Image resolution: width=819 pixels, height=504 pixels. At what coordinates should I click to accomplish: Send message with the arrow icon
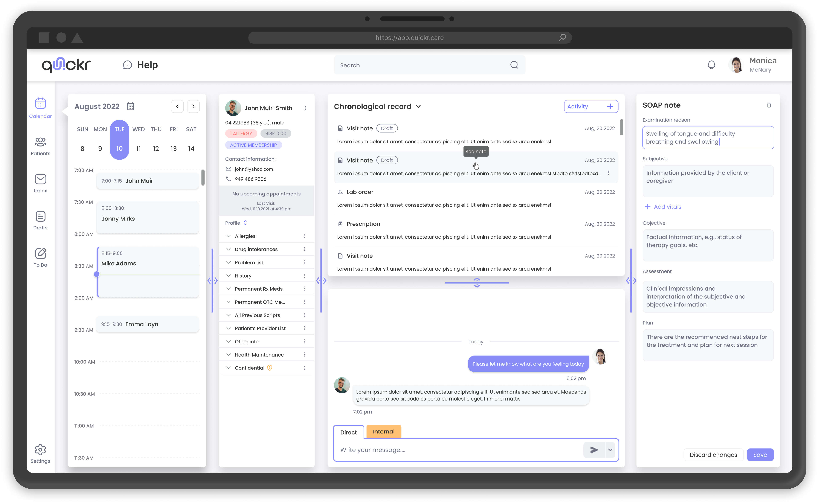pos(594,450)
